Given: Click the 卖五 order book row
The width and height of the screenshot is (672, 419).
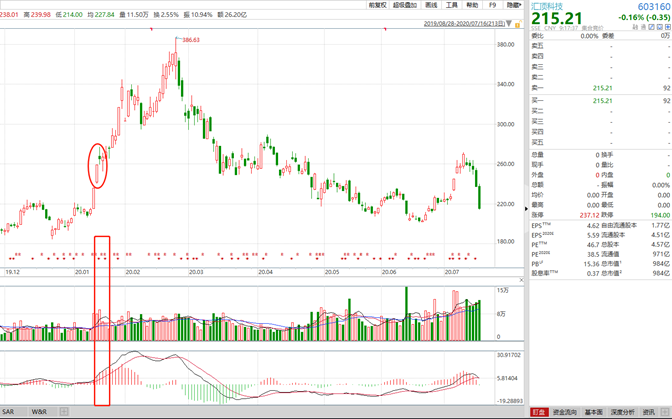Looking at the screenshot, I should pyautogui.click(x=600, y=46).
